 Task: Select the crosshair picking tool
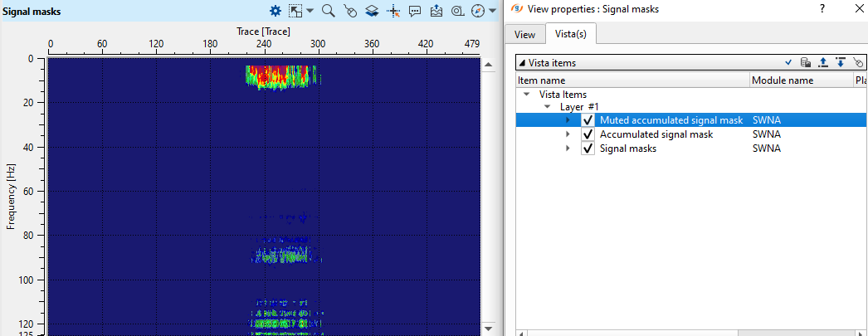(x=393, y=11)
